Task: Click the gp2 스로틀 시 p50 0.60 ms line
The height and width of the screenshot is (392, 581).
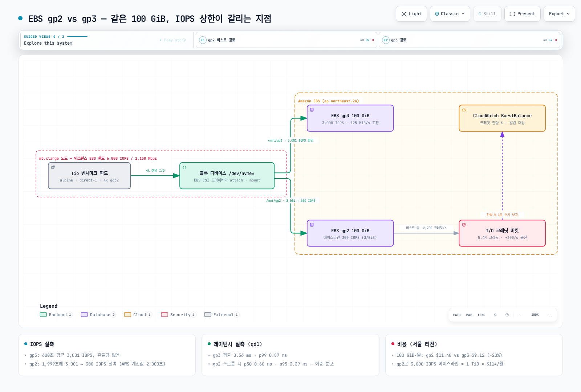Action: [273, 364]
